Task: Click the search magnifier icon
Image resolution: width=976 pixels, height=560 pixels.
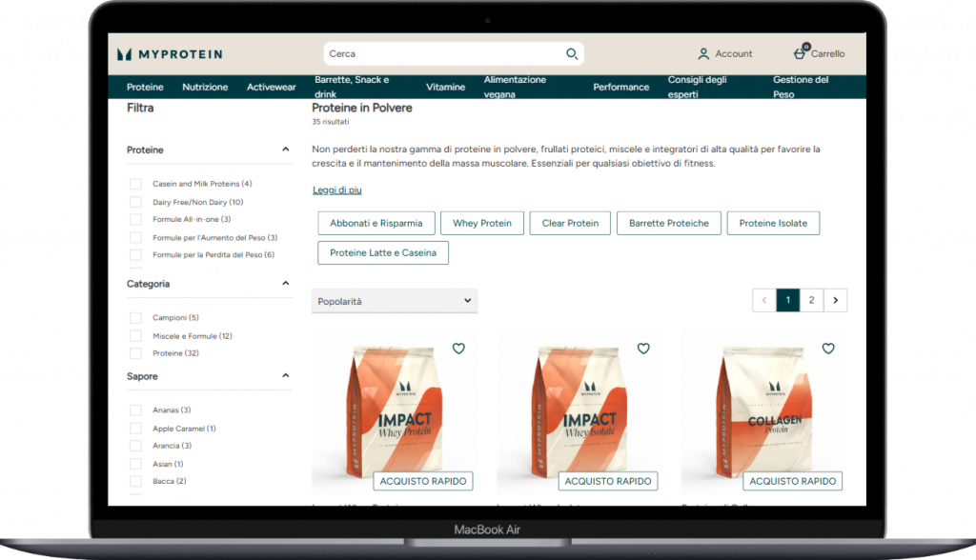Action: point(572,54)
